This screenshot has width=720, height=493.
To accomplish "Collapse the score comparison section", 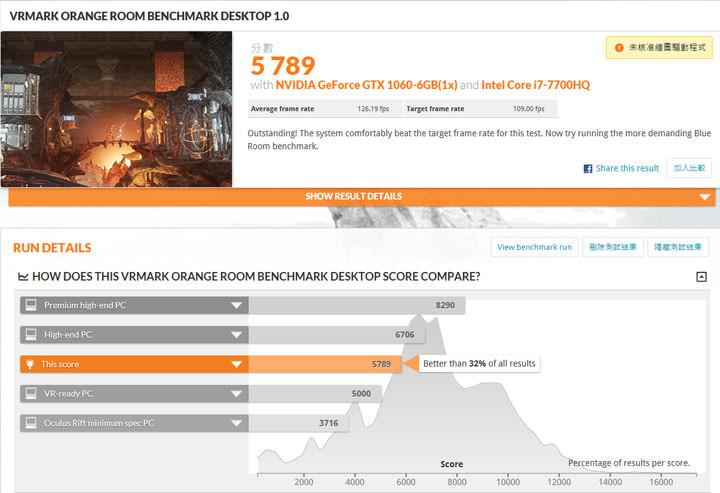I will [x=701, y=277].
